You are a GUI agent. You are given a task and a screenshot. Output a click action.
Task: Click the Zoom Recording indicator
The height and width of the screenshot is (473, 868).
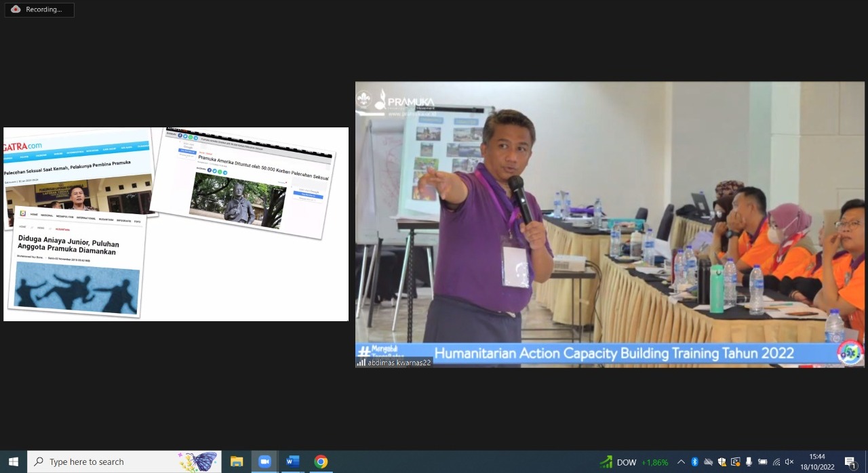tap(39, 9)
